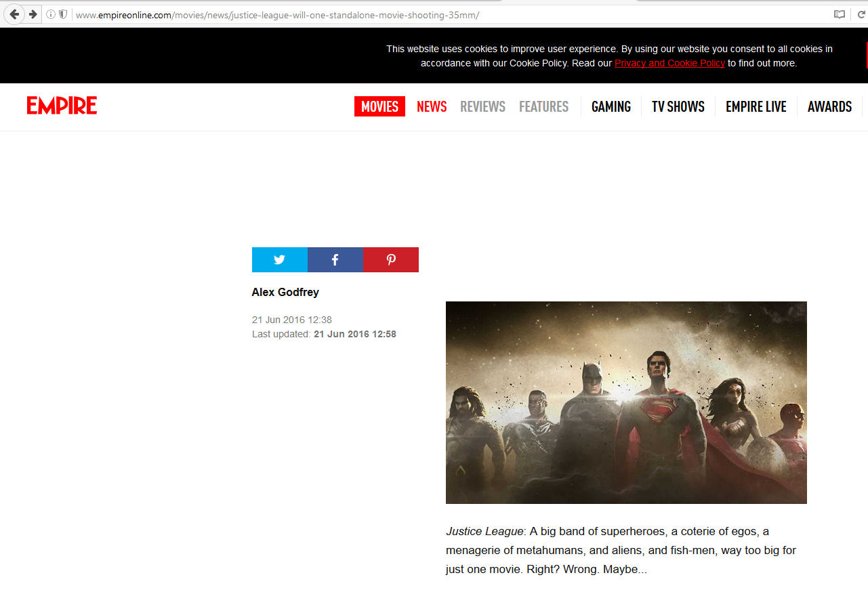Go forward with the browser forward arrow

click(33, 14)
